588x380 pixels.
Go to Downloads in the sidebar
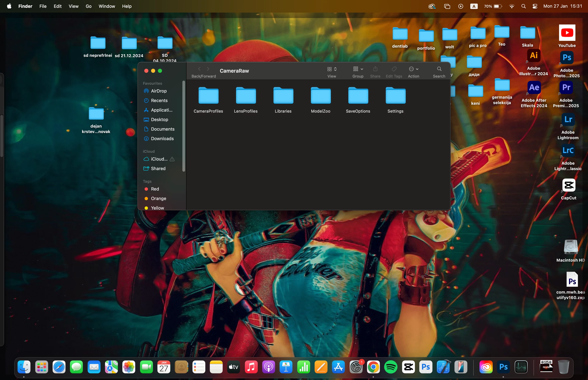[x=162, y=138]
